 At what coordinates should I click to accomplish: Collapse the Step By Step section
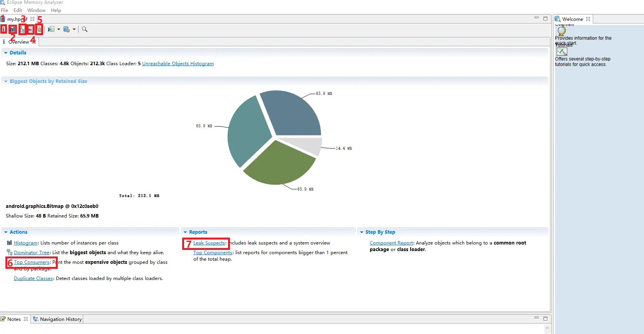click(x=362, y=232)
